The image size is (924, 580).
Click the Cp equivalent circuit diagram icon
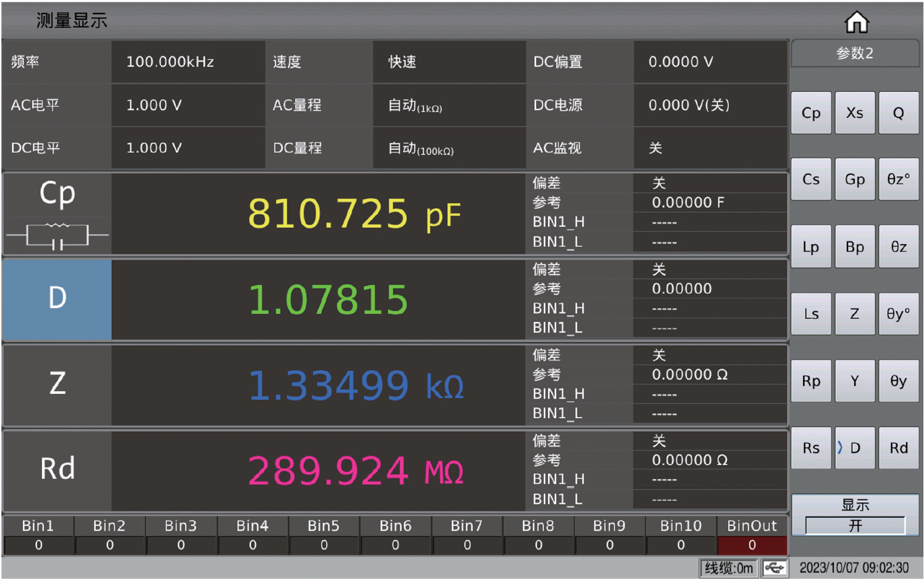[57, 235]
